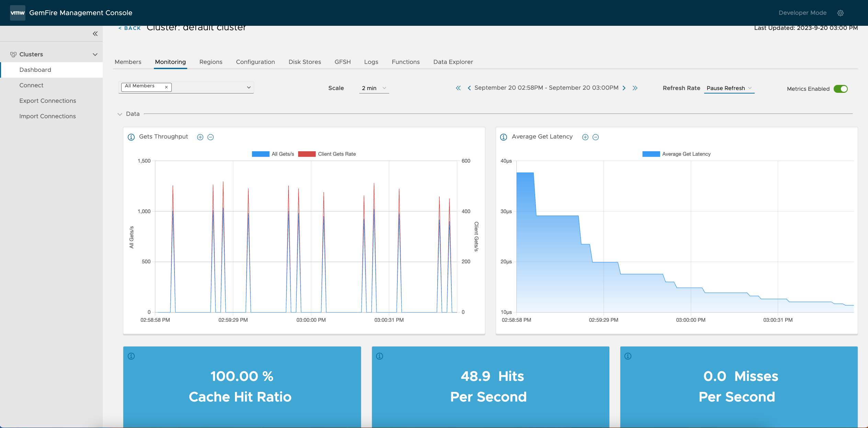The image size is (868, 428).
Task: Open the Data Explorer tab
Action: 453,62
